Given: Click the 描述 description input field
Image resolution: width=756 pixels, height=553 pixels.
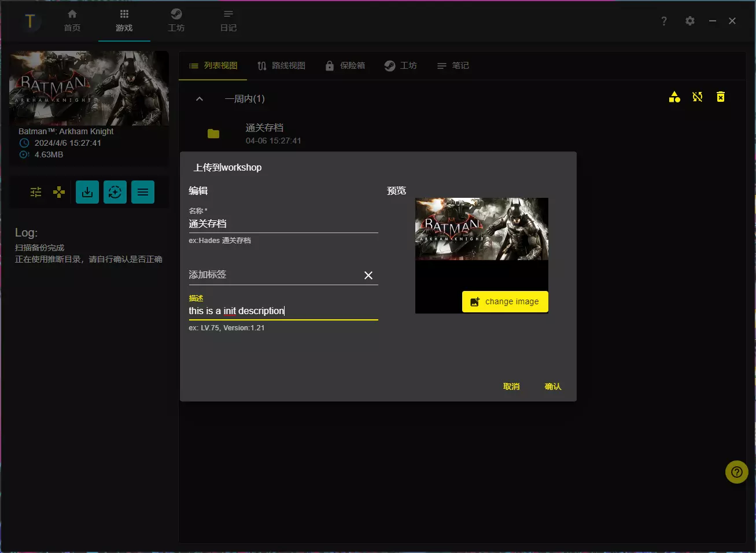Looking at the screenshot, I should (x=283, y=311).
